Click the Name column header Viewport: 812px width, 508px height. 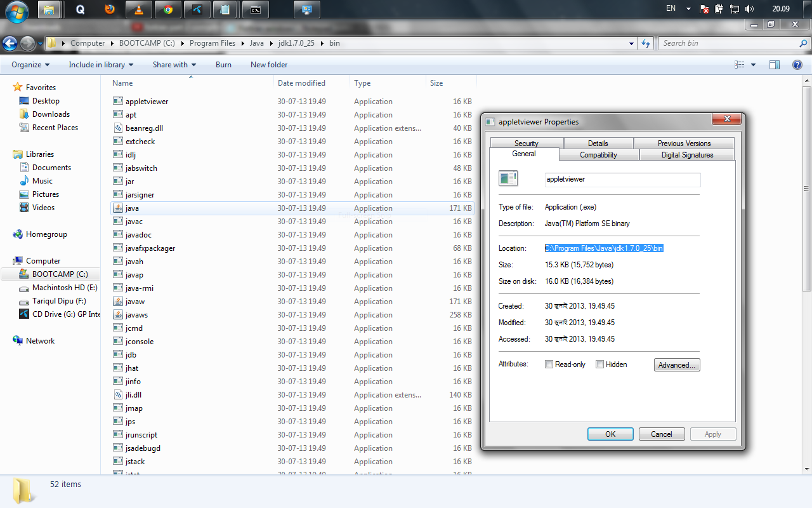pos(191,83)
